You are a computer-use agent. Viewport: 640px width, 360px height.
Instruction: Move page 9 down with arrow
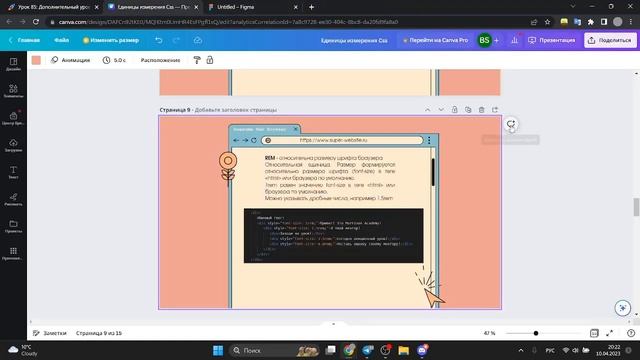tap(441, 110)
